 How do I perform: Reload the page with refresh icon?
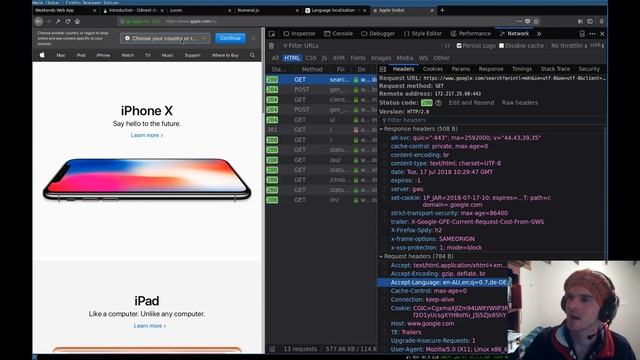[68, 21]
